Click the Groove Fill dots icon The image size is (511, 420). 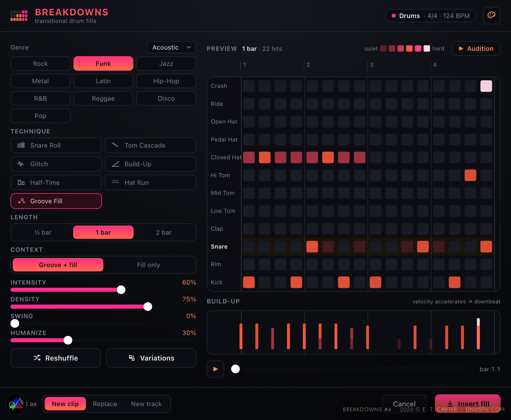coord(21,201)
